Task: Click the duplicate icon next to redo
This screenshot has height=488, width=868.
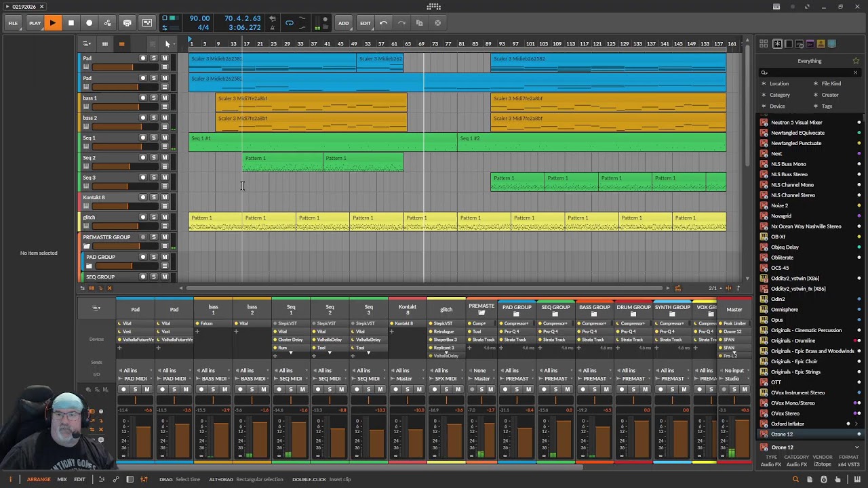Action: (x=419, y=23)
